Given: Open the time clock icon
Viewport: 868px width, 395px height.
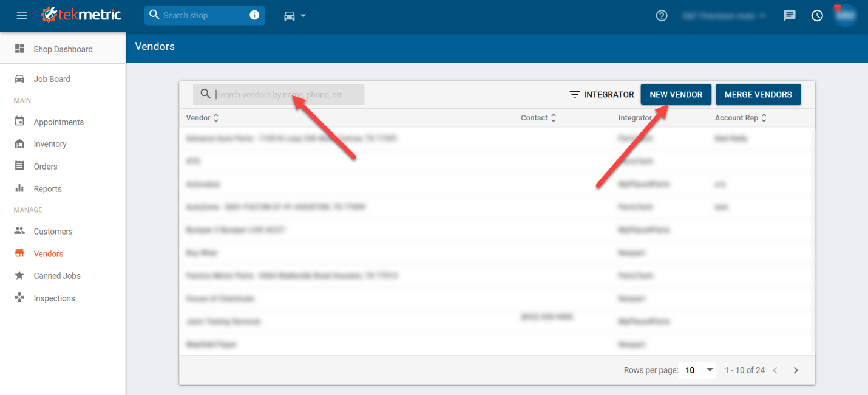Looking at the screenshot, I should click(817, 16).
